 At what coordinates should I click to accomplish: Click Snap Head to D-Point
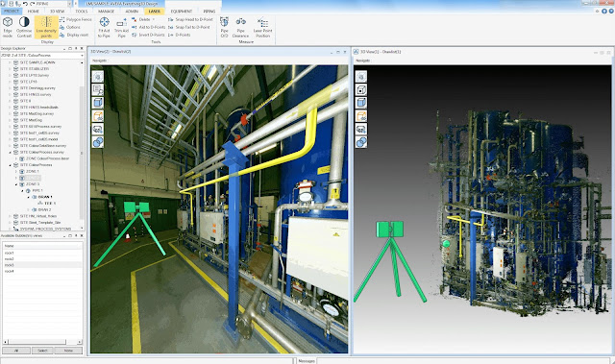(190, 19)
